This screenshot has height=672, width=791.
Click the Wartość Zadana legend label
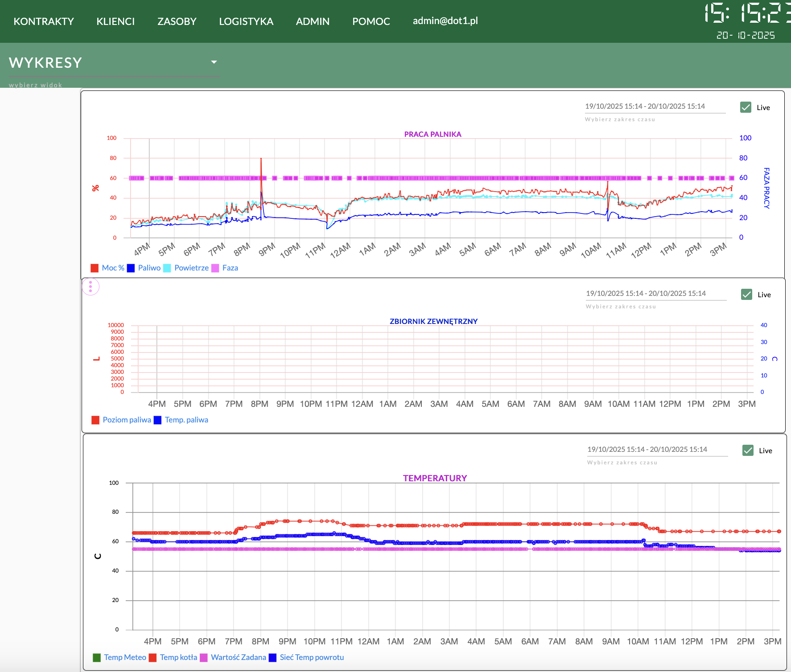click(238, 658)
